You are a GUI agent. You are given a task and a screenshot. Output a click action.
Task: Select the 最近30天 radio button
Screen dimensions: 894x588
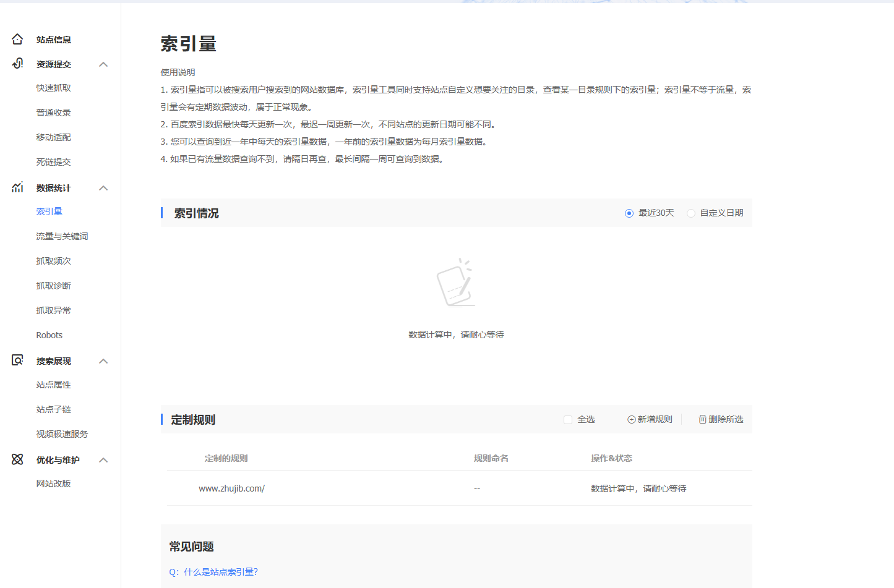[x=629, y=213]
